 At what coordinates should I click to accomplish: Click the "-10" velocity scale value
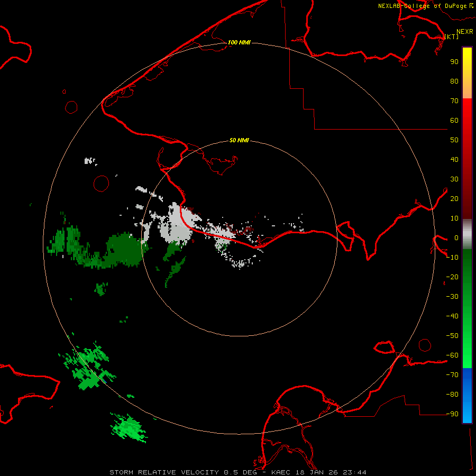coord(452,258)
